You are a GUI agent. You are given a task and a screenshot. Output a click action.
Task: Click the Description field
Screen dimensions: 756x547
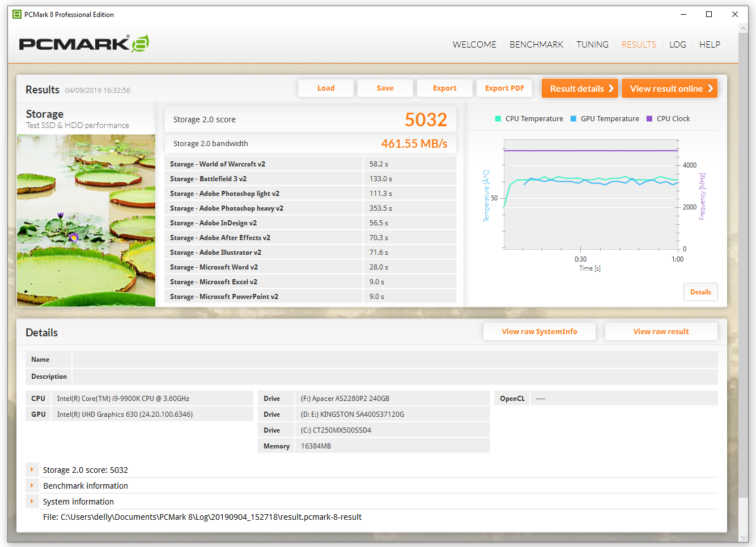tap(395, 376)
